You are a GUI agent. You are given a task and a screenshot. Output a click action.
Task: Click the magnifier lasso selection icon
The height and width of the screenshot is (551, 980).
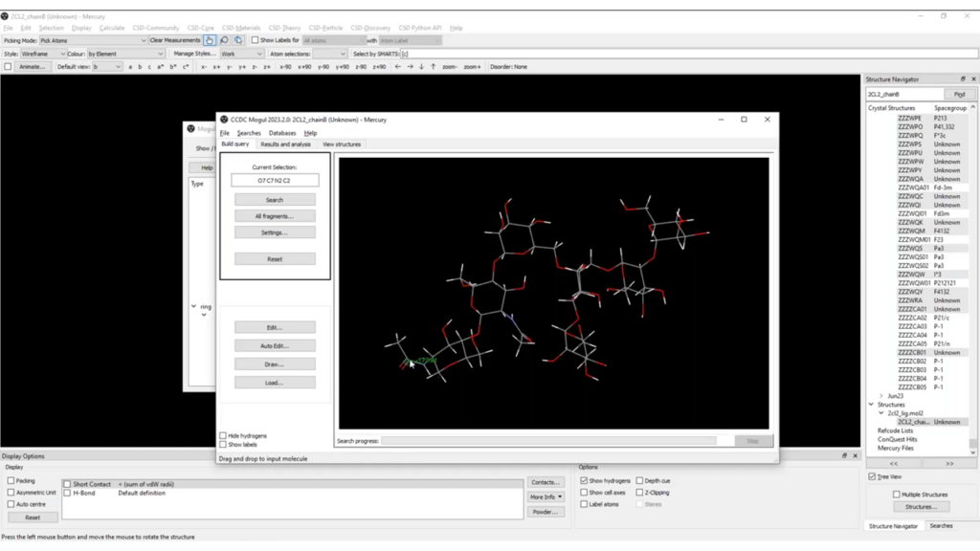click(224, 40)
